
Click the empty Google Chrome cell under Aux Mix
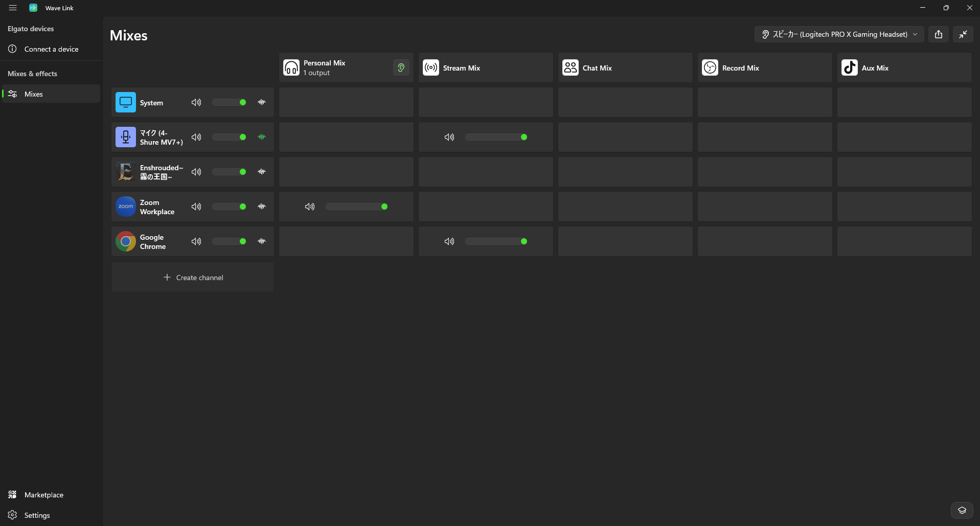tap(904, 241)
